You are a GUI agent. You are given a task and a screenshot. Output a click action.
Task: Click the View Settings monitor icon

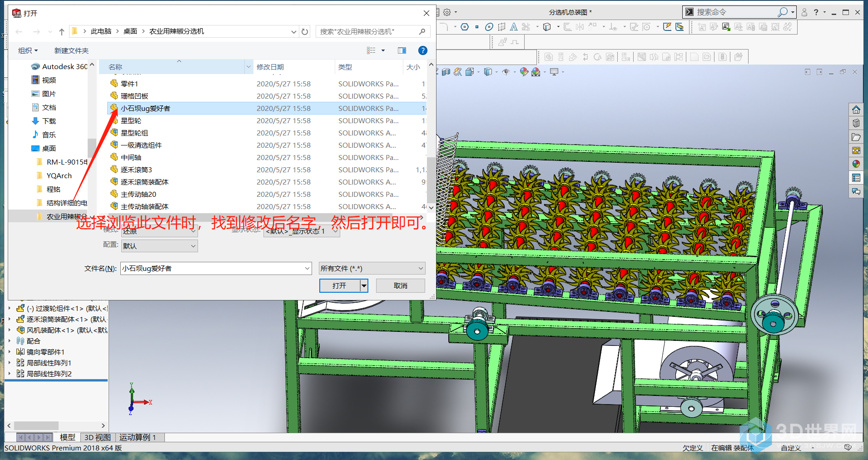(554, 72)
